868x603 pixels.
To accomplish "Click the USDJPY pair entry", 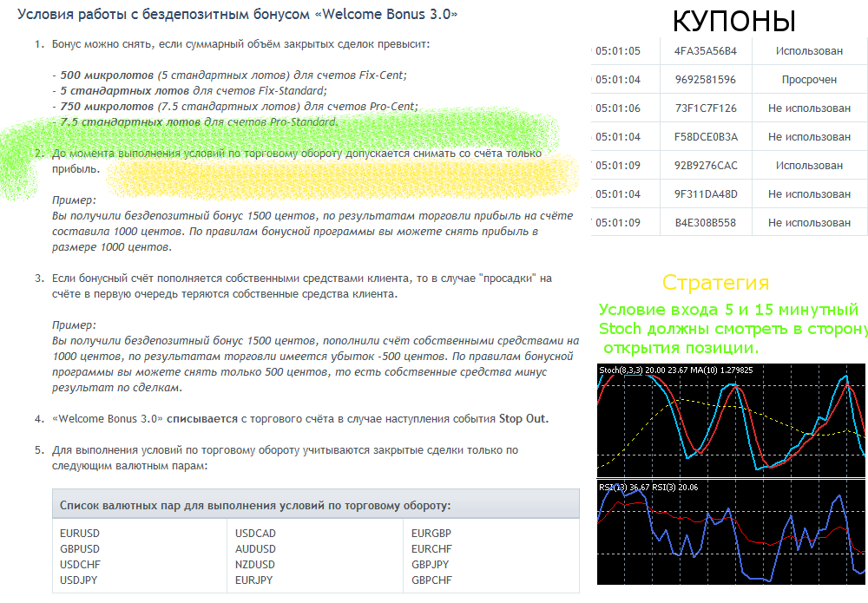I will [x=79, y=580].
